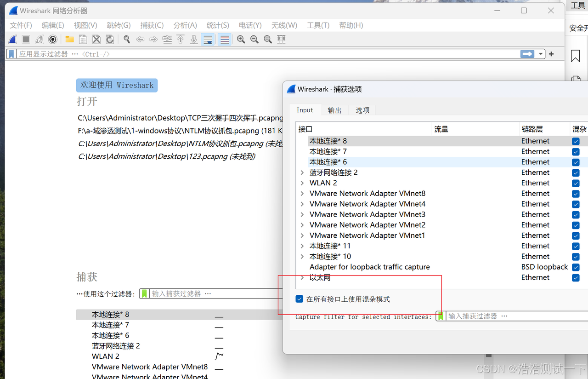Viewport: 588px width, 379px height.
Task: Click the display filter input field
Action: 268,54
